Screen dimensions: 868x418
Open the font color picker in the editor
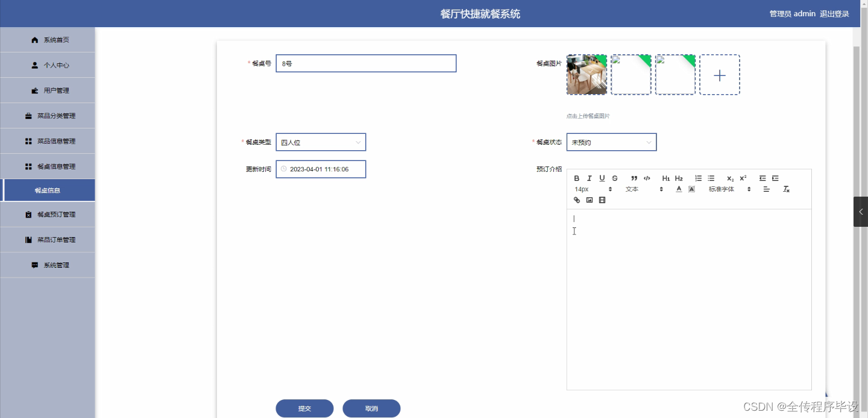(679, 189)
